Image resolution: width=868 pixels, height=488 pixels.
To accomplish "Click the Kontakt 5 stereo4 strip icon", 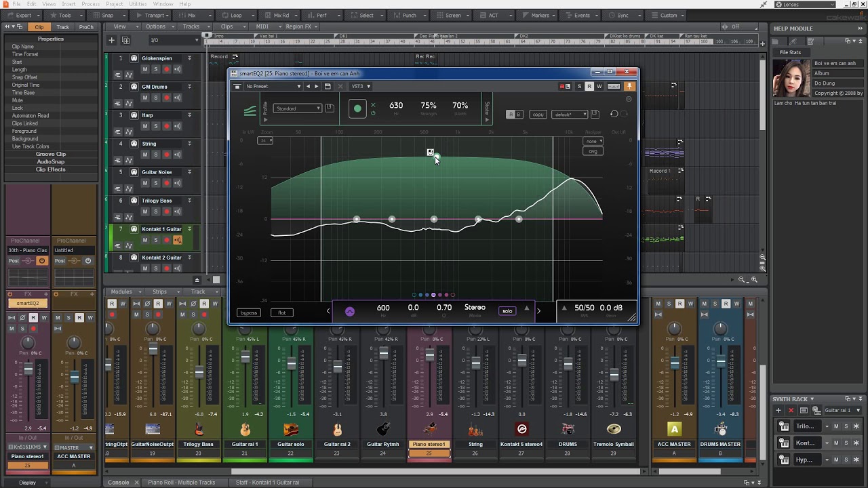I will (521, 428).
